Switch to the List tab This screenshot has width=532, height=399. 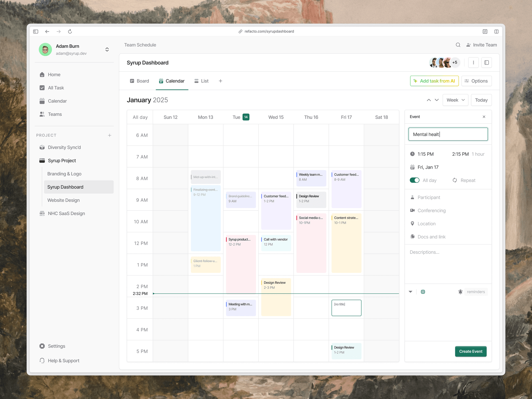pos(201,81)
